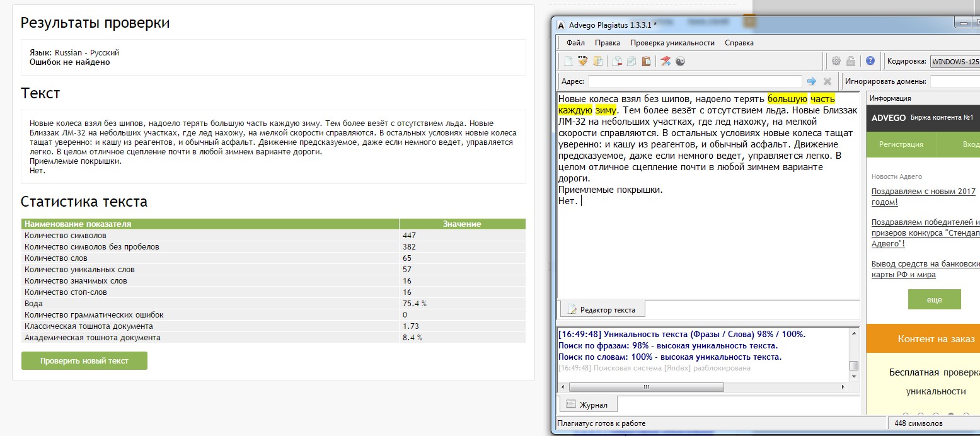Screen dimensions: 980x436
Task: Open the Проверка уникальности menu
Action: pyautogui.click(x=672, y=43)
